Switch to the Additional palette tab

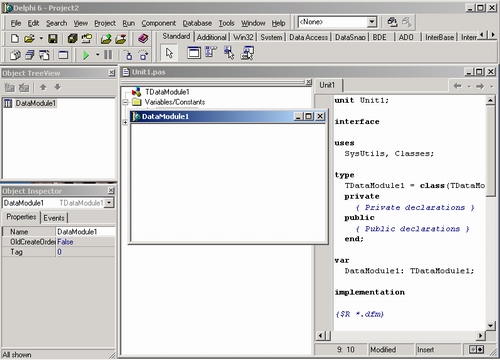coord(212,37)
